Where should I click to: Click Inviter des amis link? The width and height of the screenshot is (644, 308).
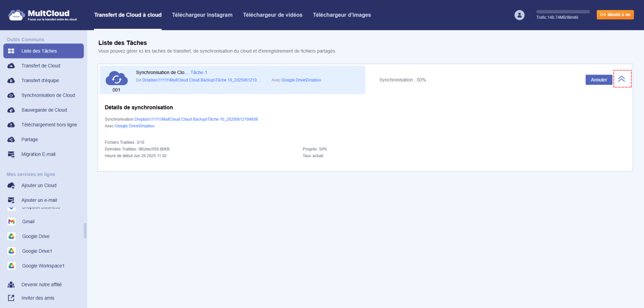point(38,298)
